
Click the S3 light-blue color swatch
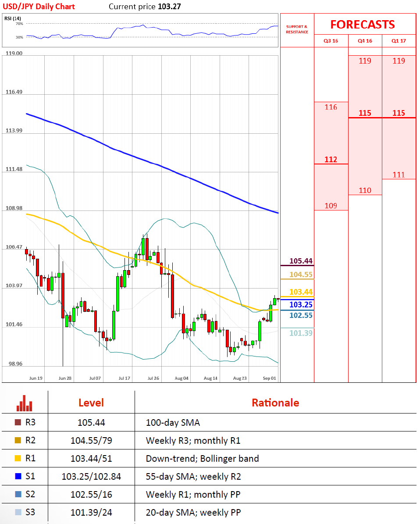tap(18, 512)
